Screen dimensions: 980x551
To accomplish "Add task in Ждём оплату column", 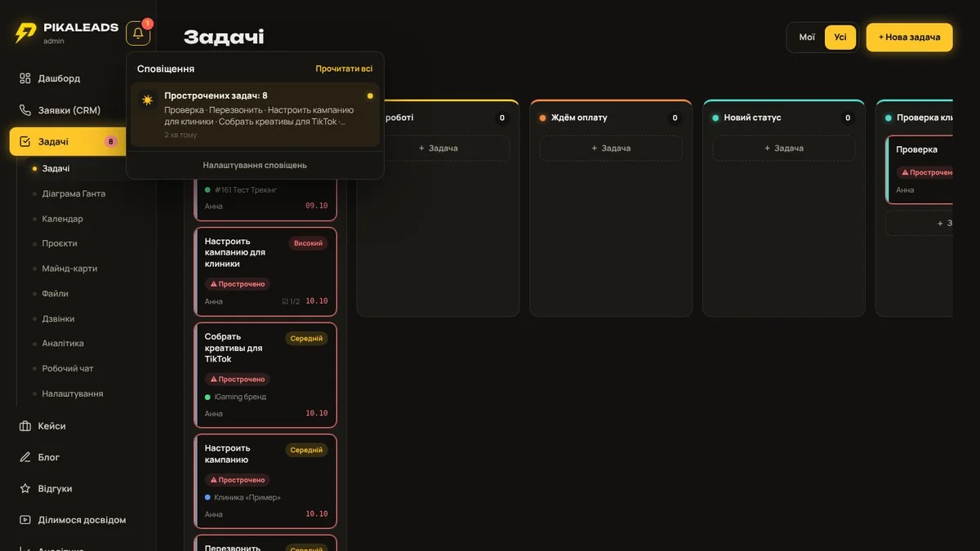I will click(x=611, y=148).
